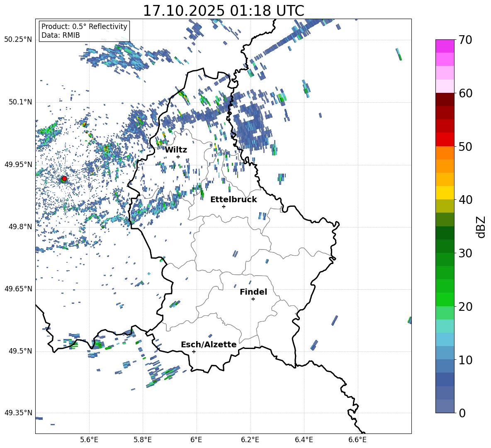Click the colorbar tick label 0
Image resolution: width=491 pixels, height=448 pixels.
[x=462, y=413]
